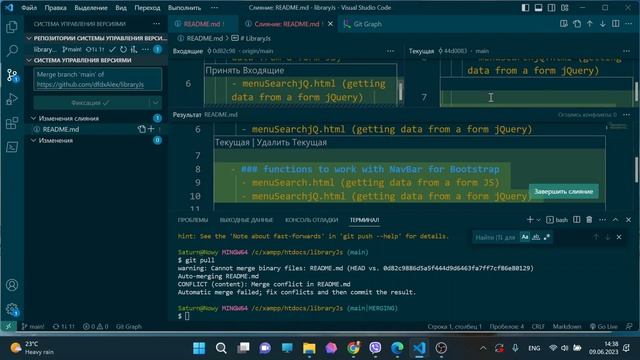Open the overflow menu in menu bar
The image size is (640, 360).
(214, 7)
